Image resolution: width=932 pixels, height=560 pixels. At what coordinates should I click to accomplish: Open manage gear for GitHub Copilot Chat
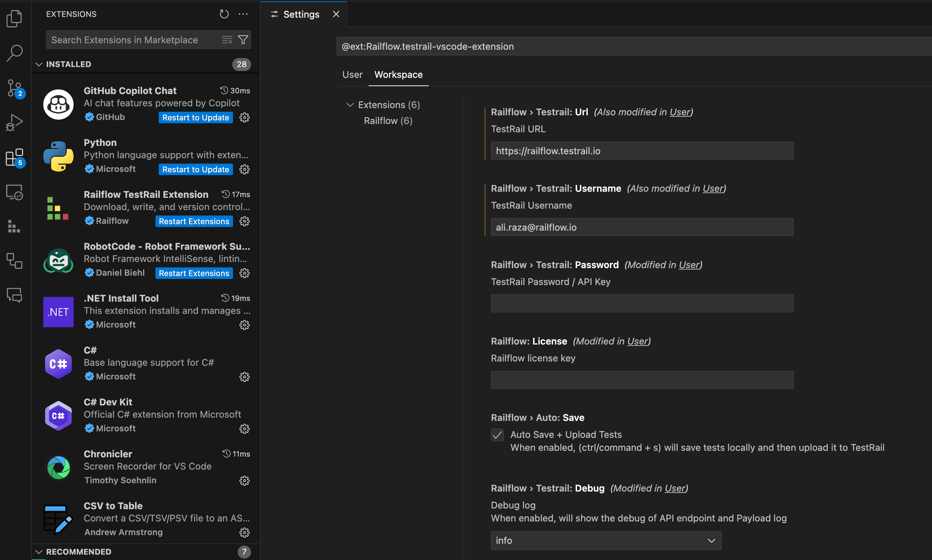coord(244,117)
